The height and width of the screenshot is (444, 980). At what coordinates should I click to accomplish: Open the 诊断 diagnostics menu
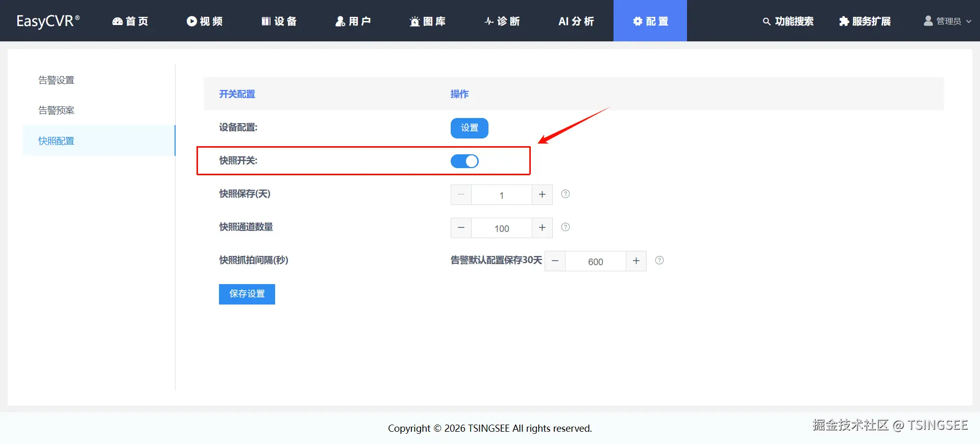(502, 21)
